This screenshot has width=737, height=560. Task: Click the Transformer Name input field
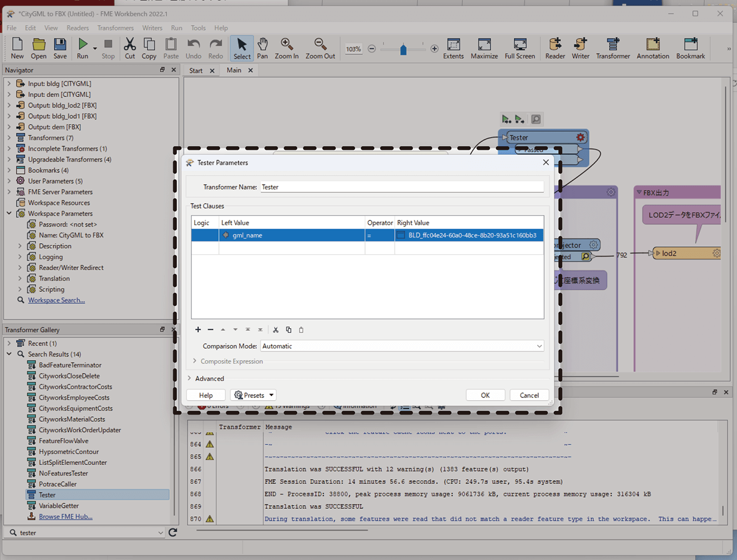pos(402,187)
